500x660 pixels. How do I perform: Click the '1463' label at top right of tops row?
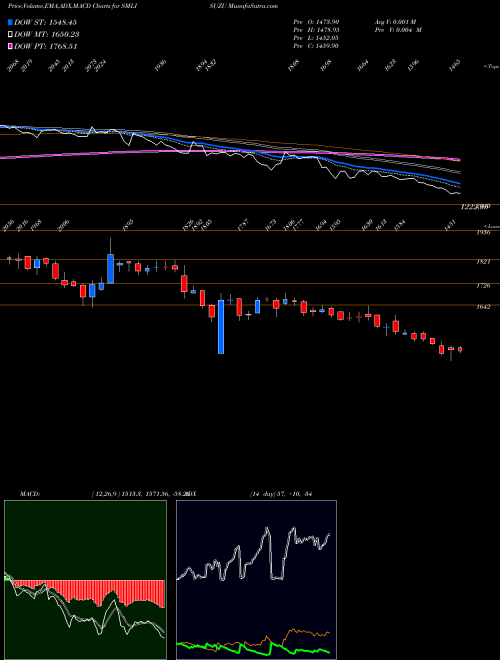click(x=455, y=66)
